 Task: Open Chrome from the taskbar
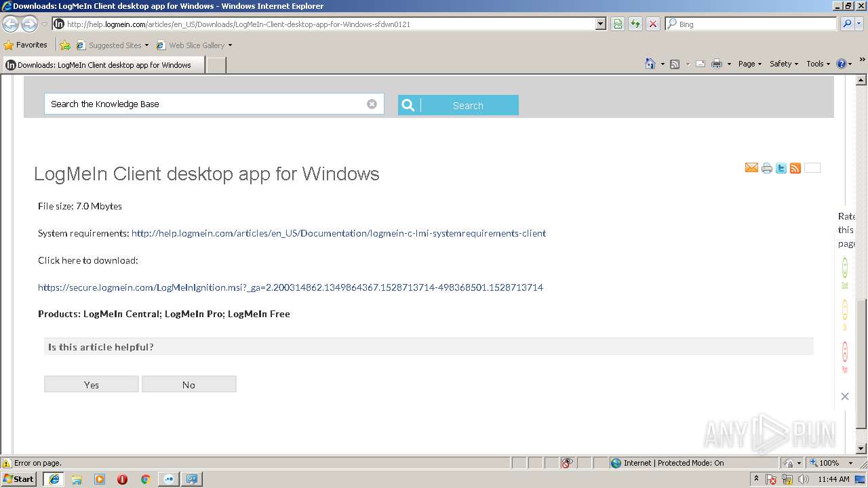pos(145,479)
